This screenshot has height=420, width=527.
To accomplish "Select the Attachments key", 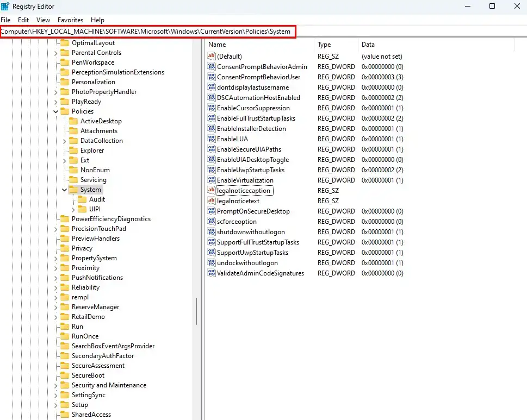I will coord(99,131).
